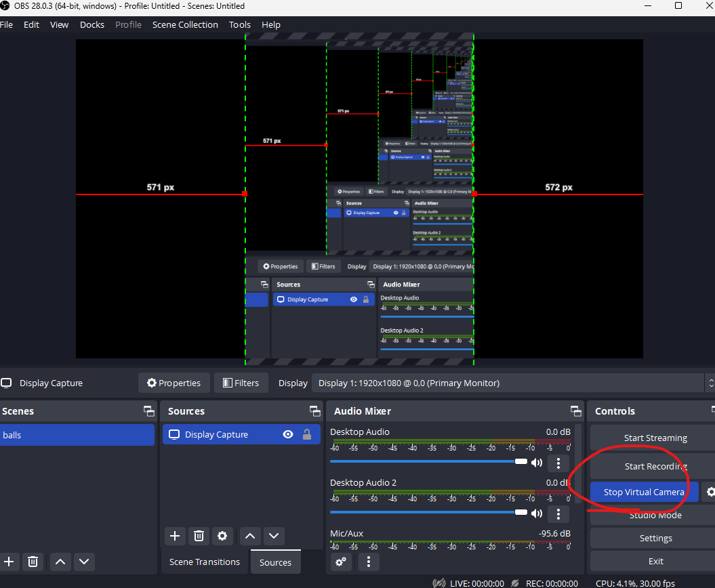Viewport: 715px width, 588px height.
Task: Click the Desktop Audio 2 volume slider
Action: point(428,512)
